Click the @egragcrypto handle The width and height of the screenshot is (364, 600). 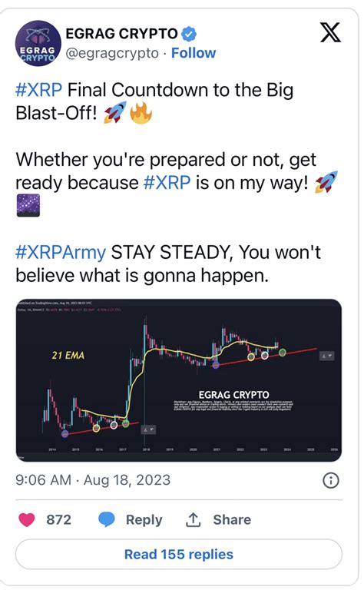click(x=112, y=53)
